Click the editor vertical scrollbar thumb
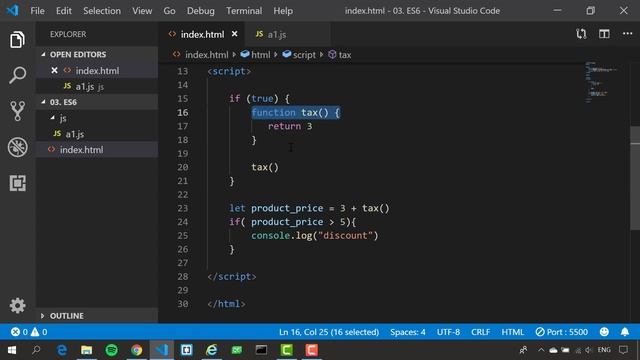The height and width of the screenshot is (360, 640). click(635, 178)
